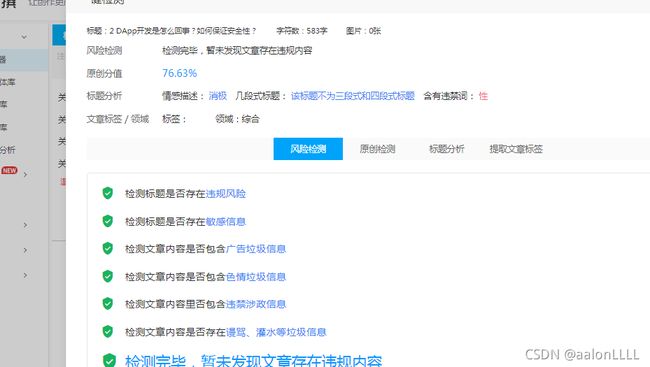The height and width of the screenshot is (367, 650).
Task: Open the 标题分析 tab
Action: click(x=446, y=149)
